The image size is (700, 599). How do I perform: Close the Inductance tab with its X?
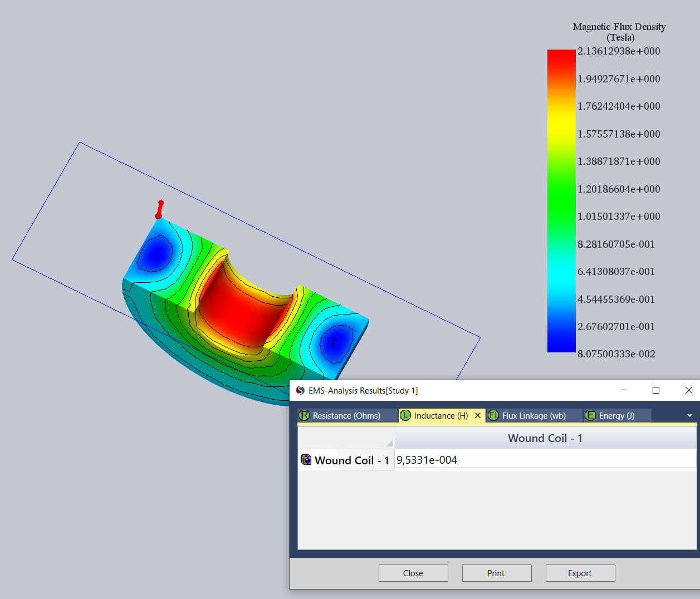click(478, 416)
